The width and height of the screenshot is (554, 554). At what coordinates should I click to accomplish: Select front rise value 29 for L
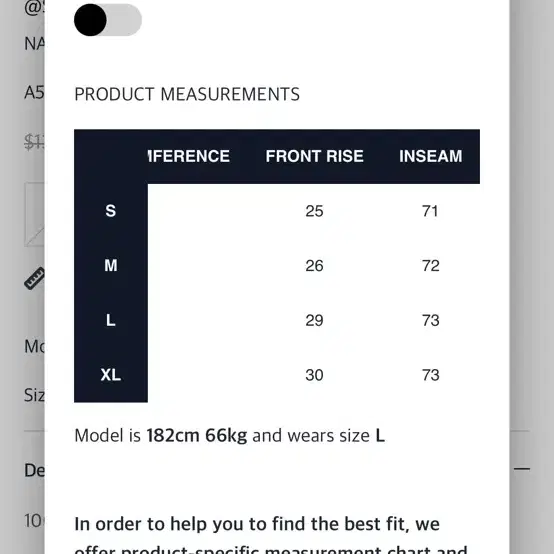(x=314, y=320)
